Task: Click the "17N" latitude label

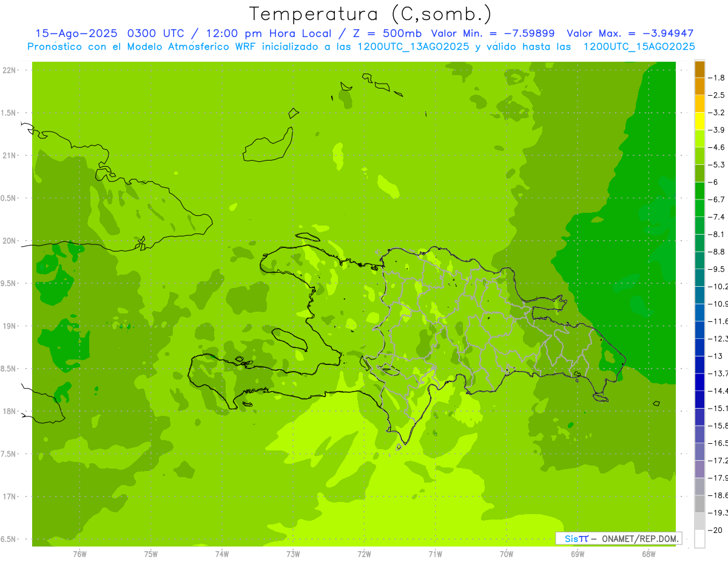Action: [x=8, y=497]
